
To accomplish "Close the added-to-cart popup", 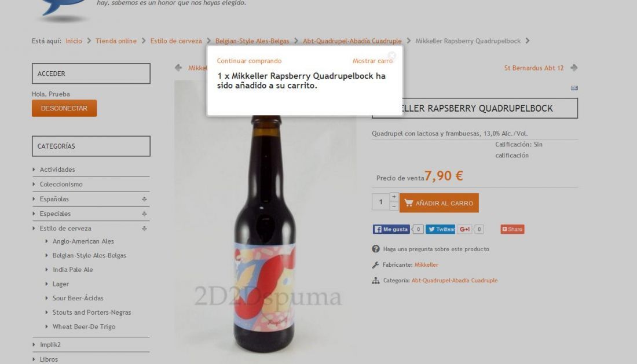I will click(391, 55).
